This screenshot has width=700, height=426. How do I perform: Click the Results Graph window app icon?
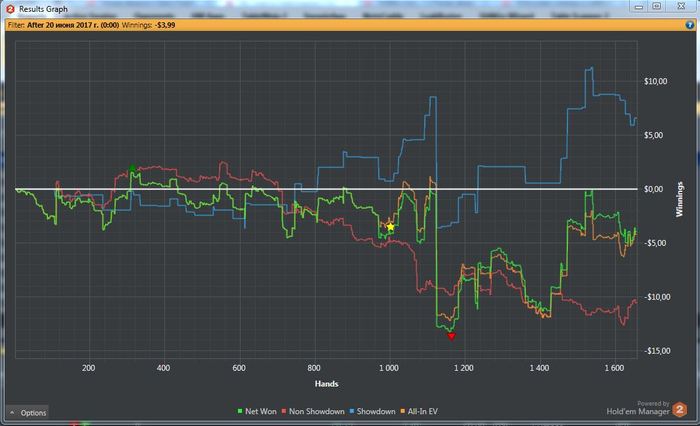(10, 9)
